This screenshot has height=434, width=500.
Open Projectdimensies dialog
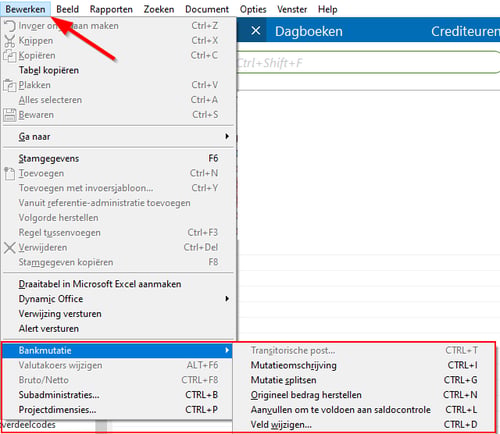pyautogui.click(x=117, y=410)
